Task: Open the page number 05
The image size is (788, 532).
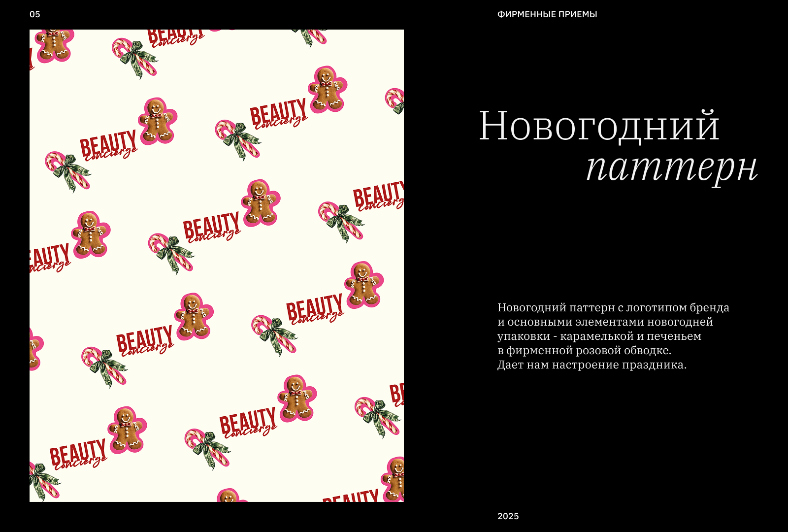Action: tap(34, 15)
